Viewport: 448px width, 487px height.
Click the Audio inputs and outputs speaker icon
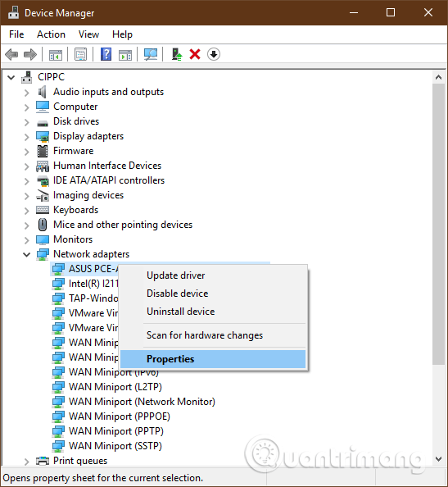43,92
